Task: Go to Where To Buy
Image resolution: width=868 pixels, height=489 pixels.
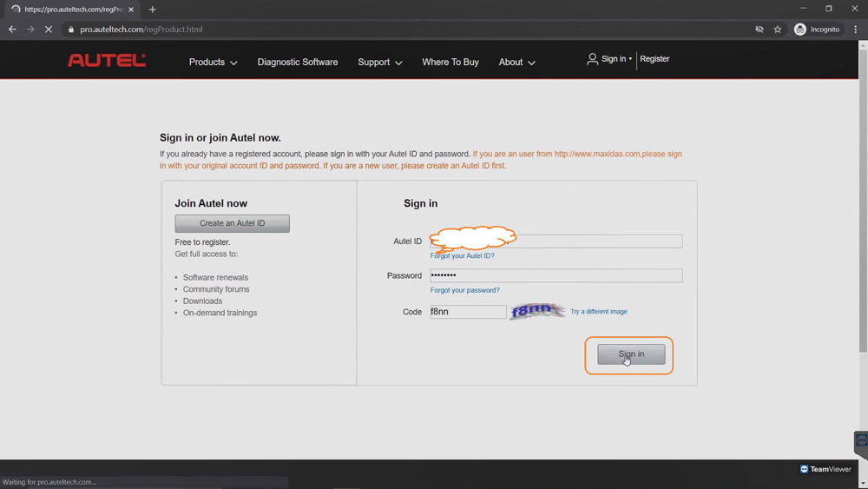Action: [x=450, y=62]
